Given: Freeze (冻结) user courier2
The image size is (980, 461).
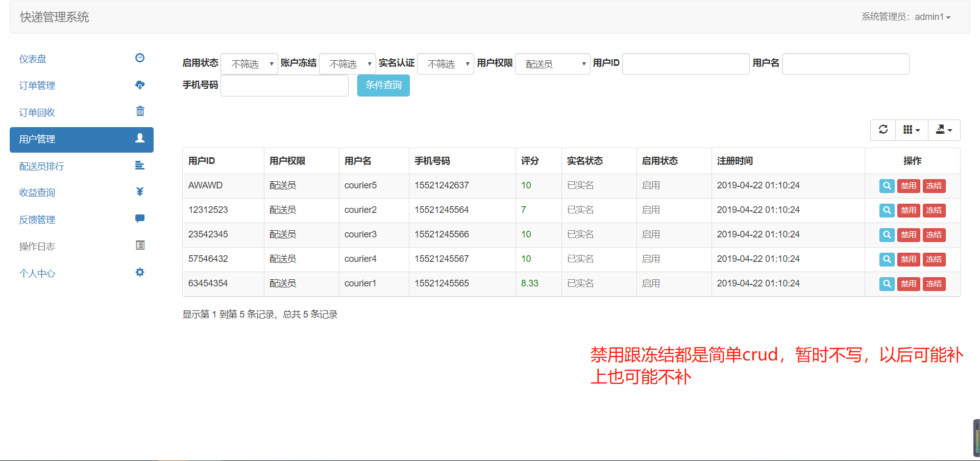Looking at the screenshot, I should (934, 210).
